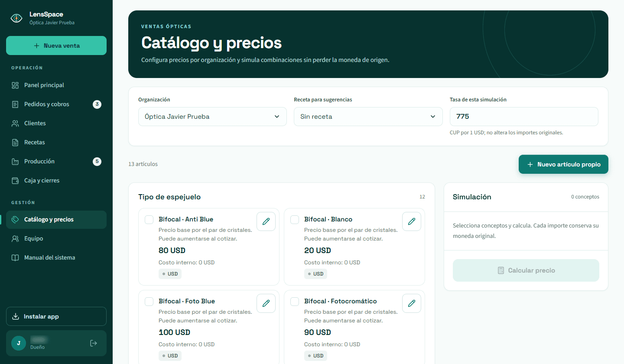Click Nuevo artículo propio button
The image size is (624, 364).
[563, 165]
